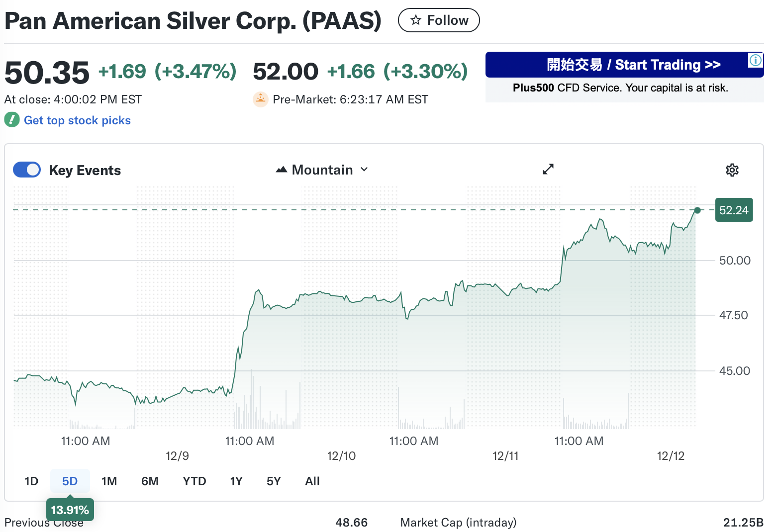This screenshot has height=532, width=777.
Task: Click the ad info icon
Action: pyautogui.click(x=755, y=60)
